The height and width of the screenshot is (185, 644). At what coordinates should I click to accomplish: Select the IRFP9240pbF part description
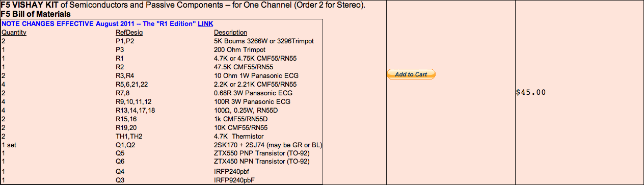234,180
